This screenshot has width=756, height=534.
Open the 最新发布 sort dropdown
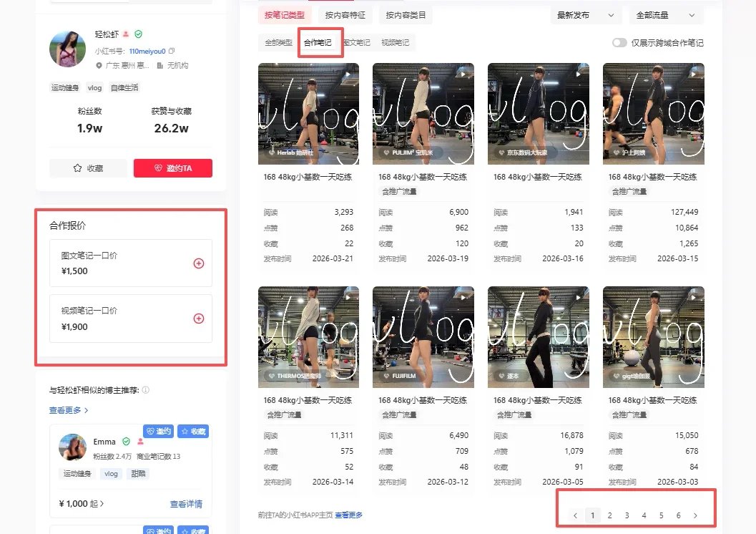point(585,16)
